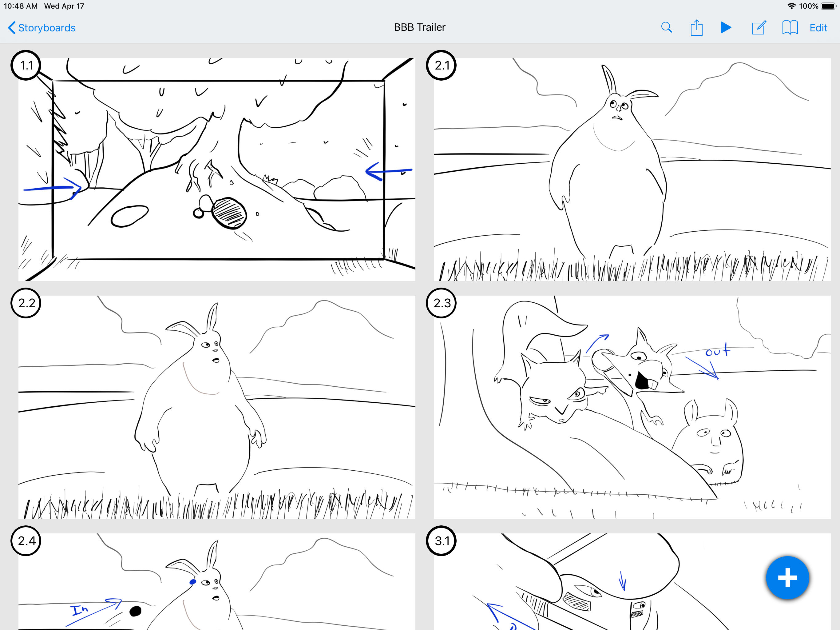Tap the 2.3 frame number badge
The width and height of the screenshot is (840, 630).
tap(442, 303)
